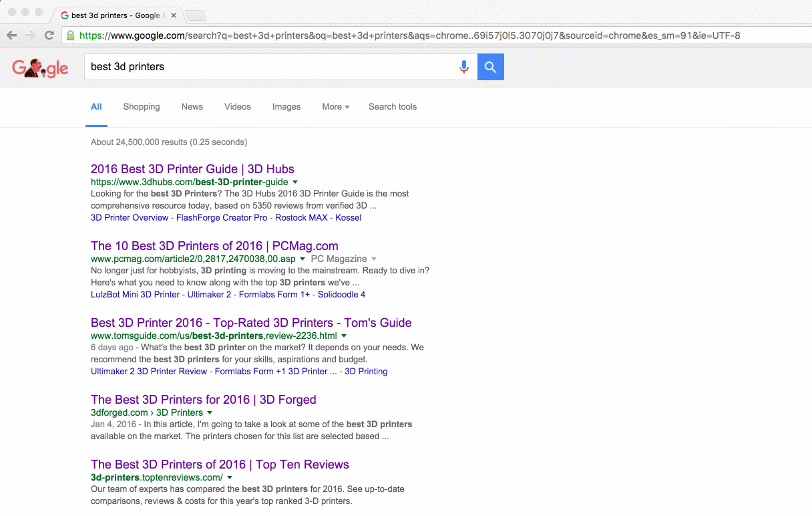The width and height of the screenshot is (812, 516).
Task: Expand dropdown arrow next to 3dforged.com URL
Action: point(210,412)
